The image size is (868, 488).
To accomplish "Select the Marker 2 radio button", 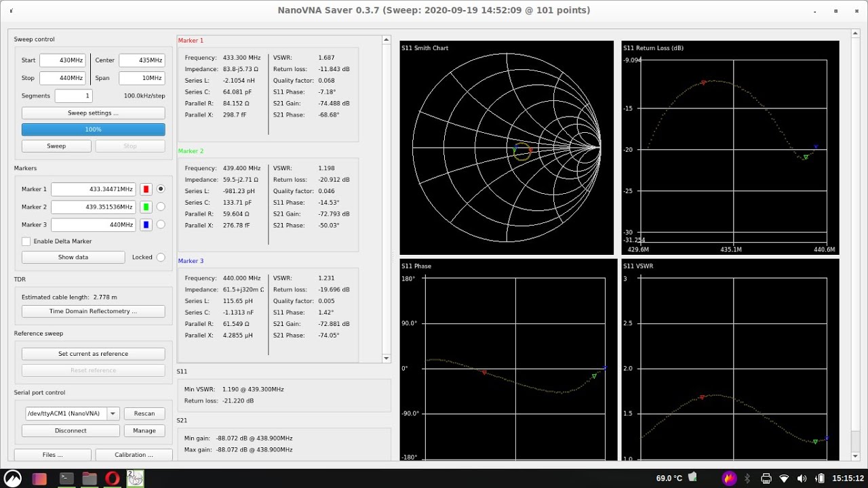I will click(161, 207).
